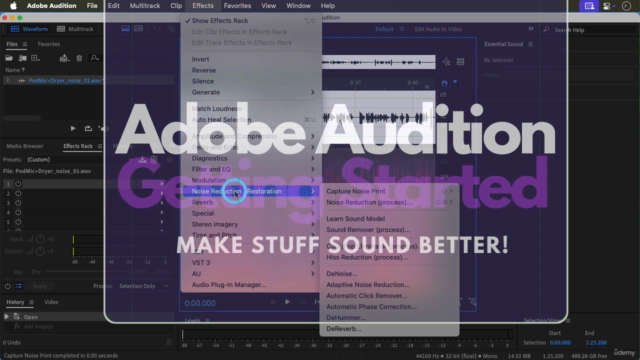
Task: Select DeNoise in the restoration submenu
Action: coord(342,273)
